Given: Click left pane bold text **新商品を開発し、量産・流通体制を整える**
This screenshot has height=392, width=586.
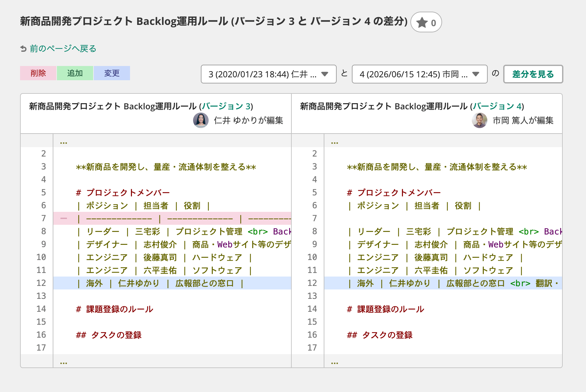Looking at the screenshot, I should click(166, 167).
